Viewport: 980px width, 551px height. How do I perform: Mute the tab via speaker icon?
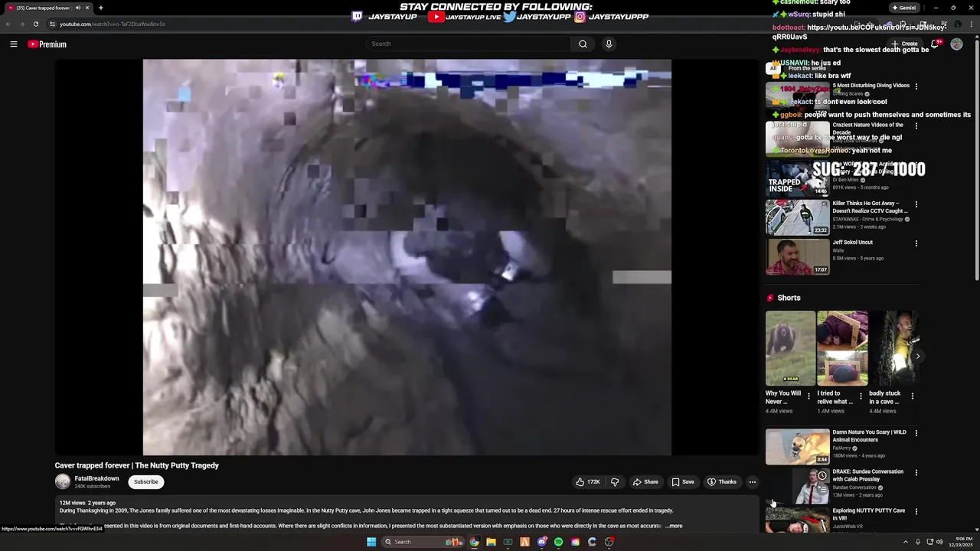click(x=77, y=8)
